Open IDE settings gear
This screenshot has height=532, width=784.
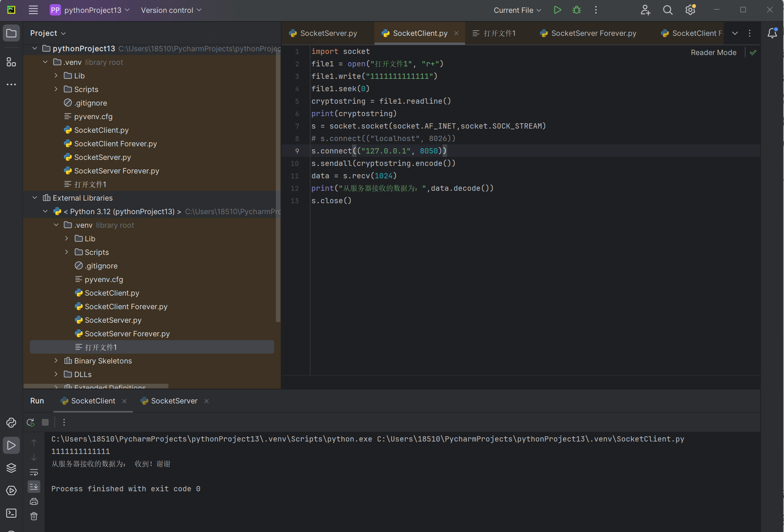click(x=690, y=10)
